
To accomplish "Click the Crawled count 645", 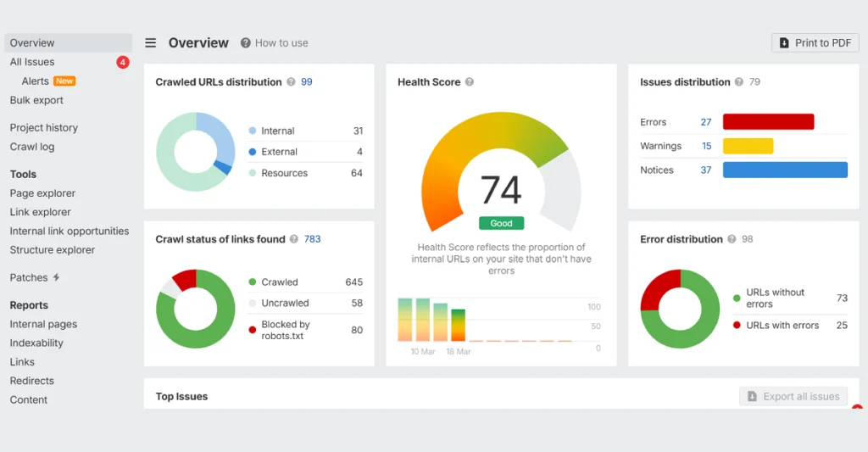I will [x=354, y=282].
